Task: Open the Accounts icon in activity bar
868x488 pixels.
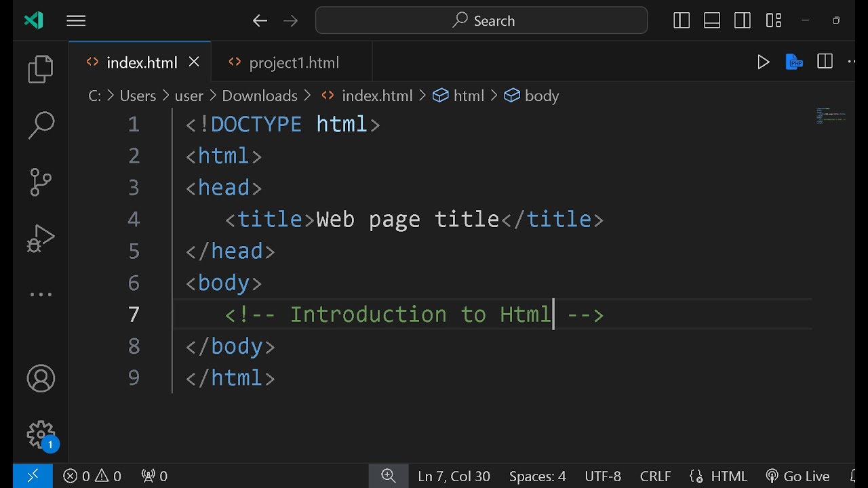Action: 41,378
